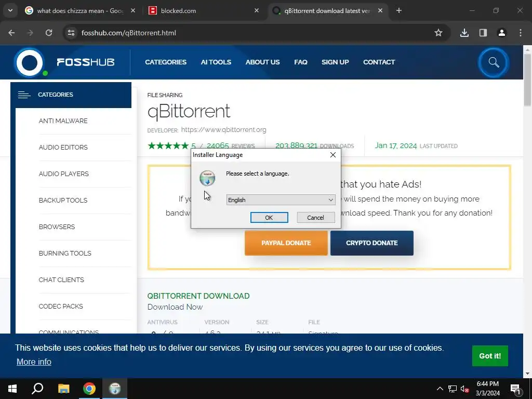Open FAQ in top navigation
This screenshot has height=399, width=532.
tap(301, 62)
